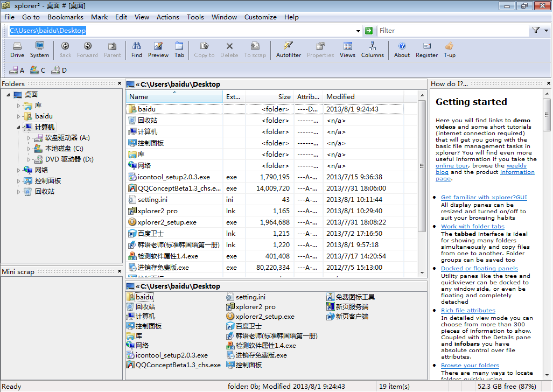Switch to drive A shortcut
This screenshot has height=392, width=553.
17,70
